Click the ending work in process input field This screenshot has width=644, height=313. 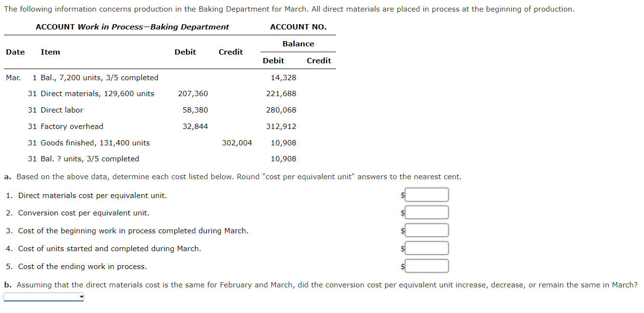(426, 266)
